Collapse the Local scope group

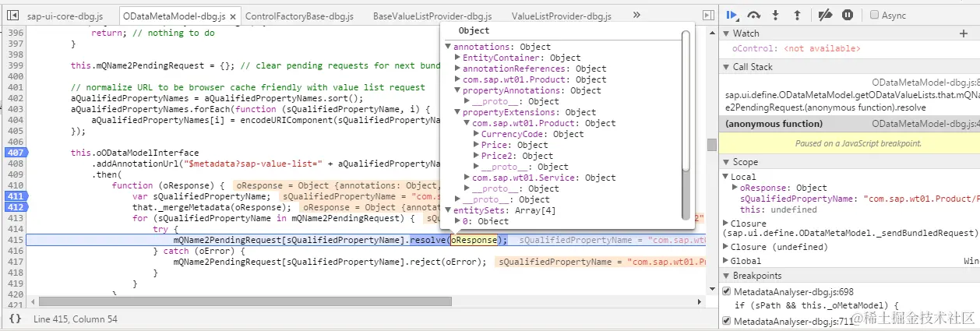(726, 177)
